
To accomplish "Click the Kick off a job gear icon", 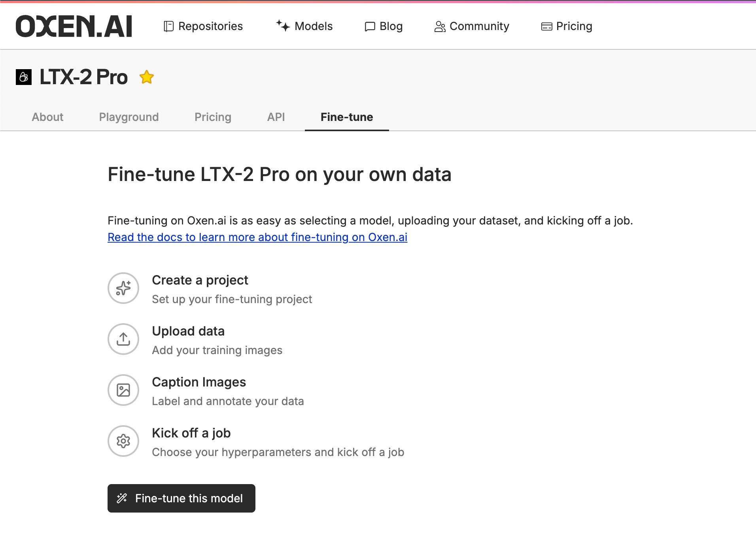I will point(123,441).
